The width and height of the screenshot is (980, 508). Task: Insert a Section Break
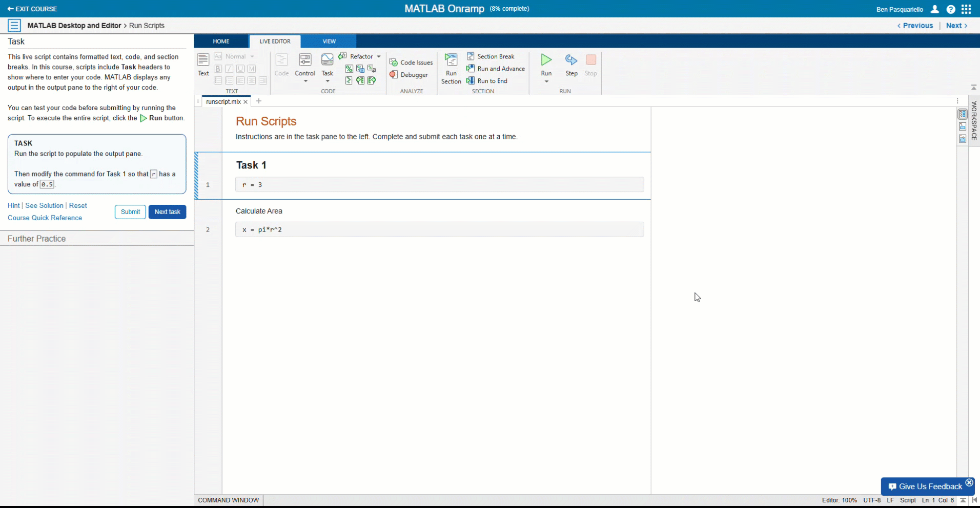[491, 56]
